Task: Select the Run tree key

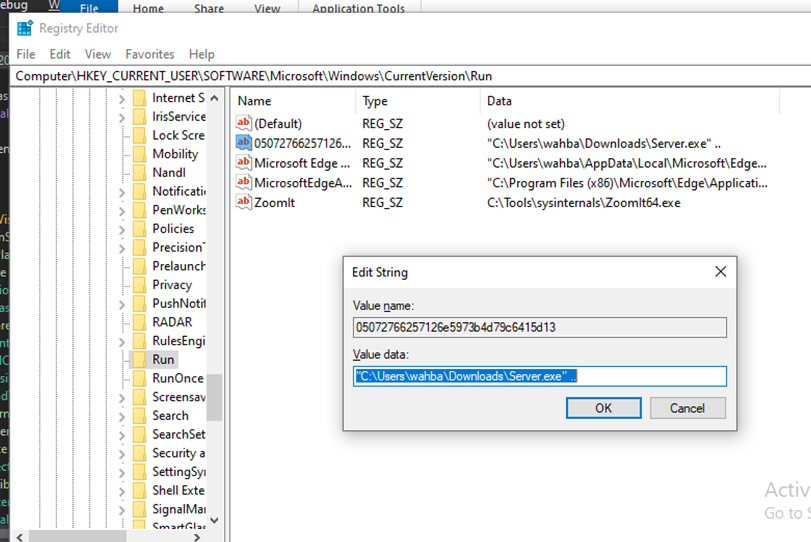Action: click(x=163, y=359)
